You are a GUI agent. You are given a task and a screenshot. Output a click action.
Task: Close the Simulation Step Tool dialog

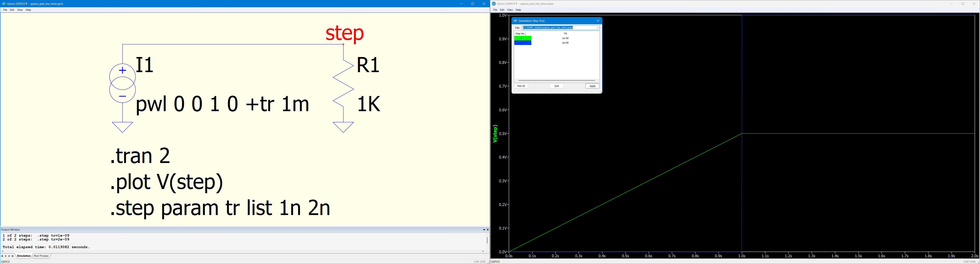point(598,21)
